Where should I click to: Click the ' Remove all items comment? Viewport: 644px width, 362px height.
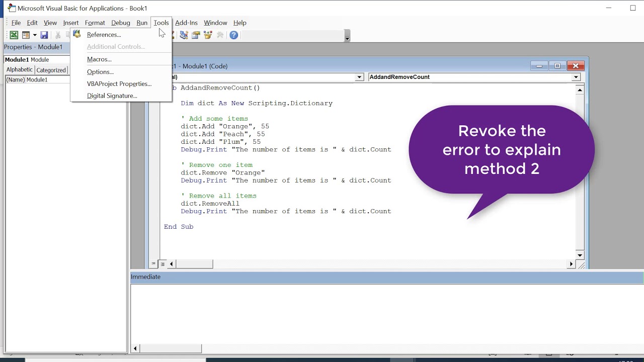[219, 196]
